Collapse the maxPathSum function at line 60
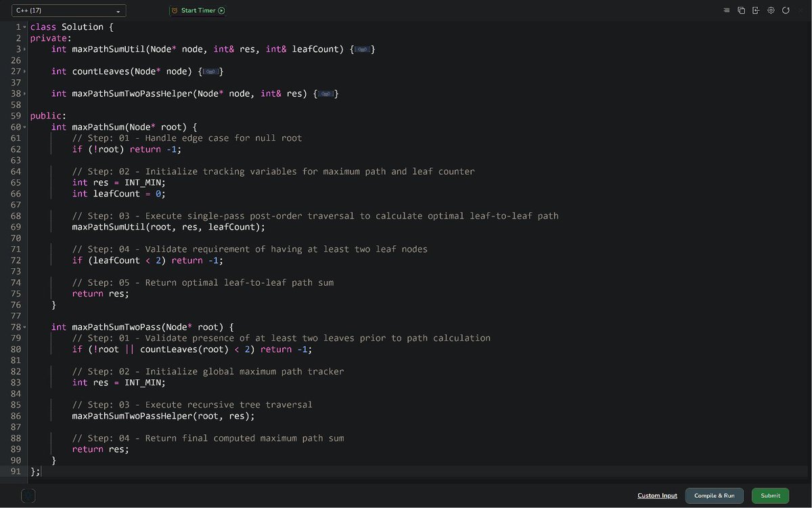This screenshot has width=812, height=508. (x=25, y=127)
